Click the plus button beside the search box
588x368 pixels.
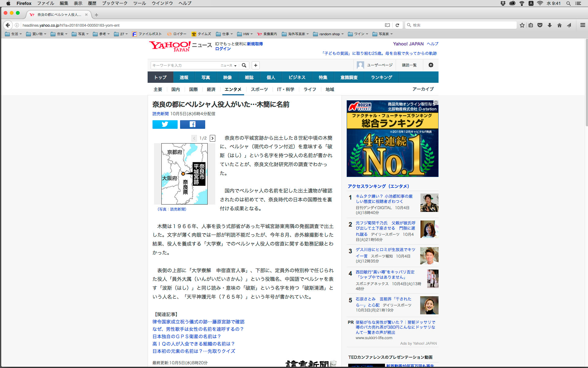256,65
